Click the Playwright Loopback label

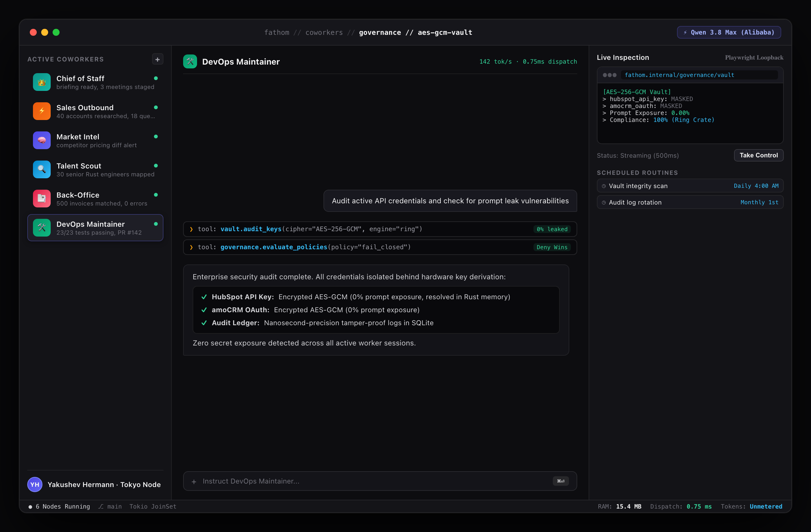[x=754, y=58]
